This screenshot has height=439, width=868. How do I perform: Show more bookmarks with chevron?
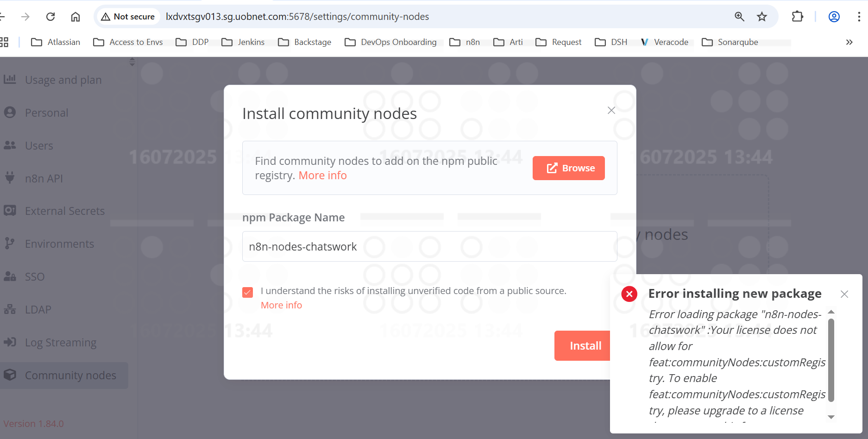point(849,42)
